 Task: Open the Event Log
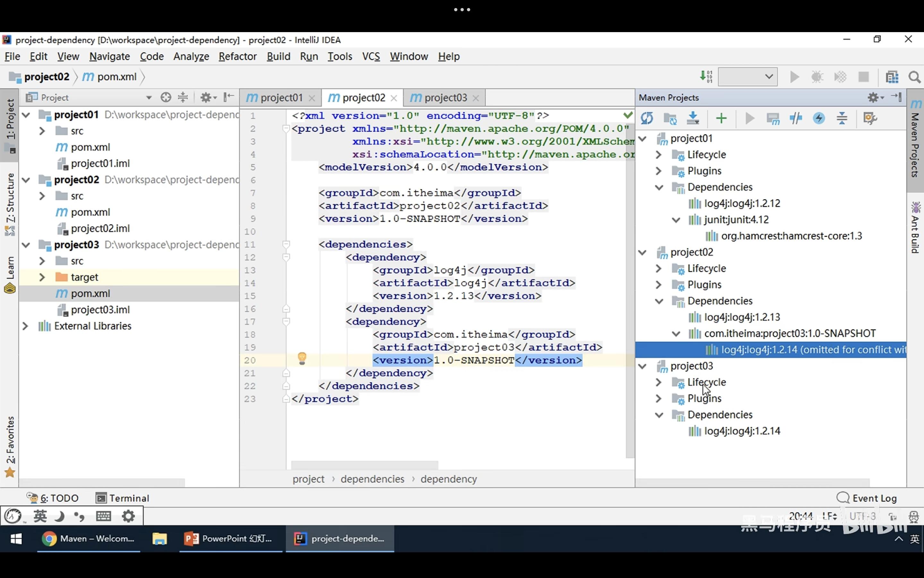867,498
